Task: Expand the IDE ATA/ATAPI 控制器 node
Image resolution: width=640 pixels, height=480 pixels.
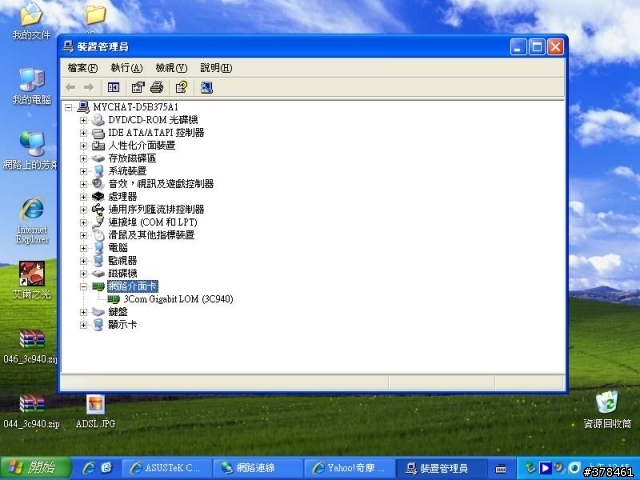Action: point(84,133)
